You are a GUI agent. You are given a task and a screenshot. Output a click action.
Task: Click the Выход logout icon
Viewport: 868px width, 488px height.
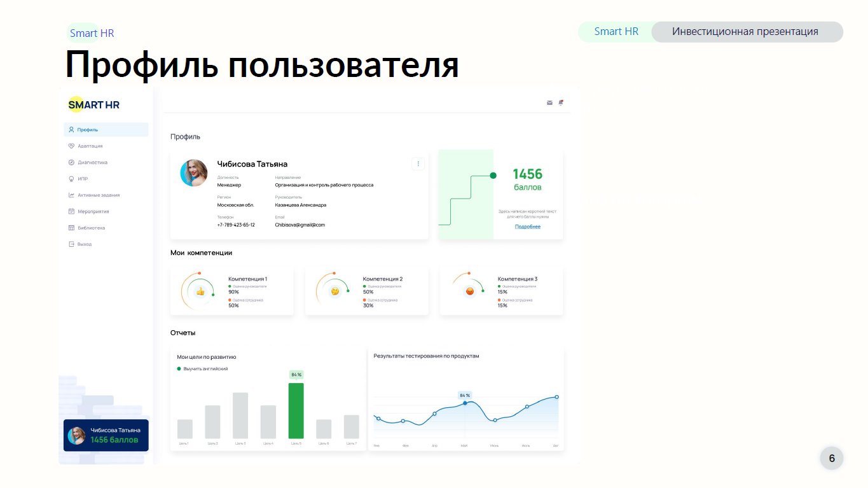tap(71, 244)
